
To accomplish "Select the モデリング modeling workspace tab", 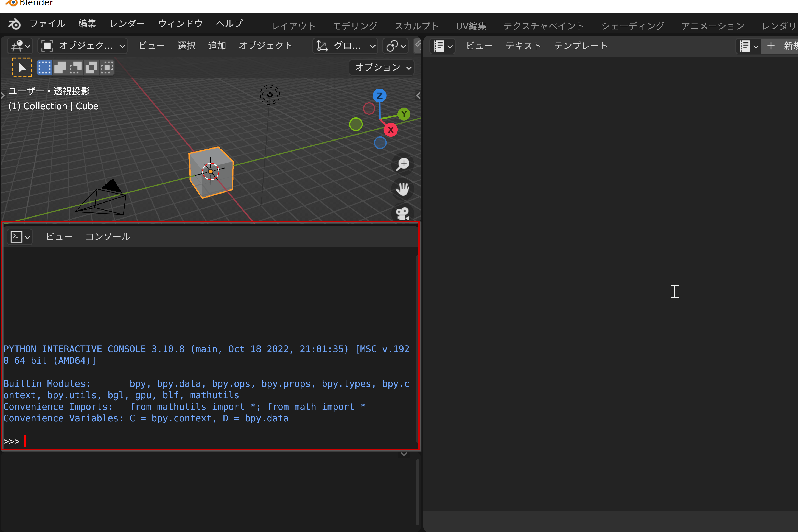I will coord(354,24).
